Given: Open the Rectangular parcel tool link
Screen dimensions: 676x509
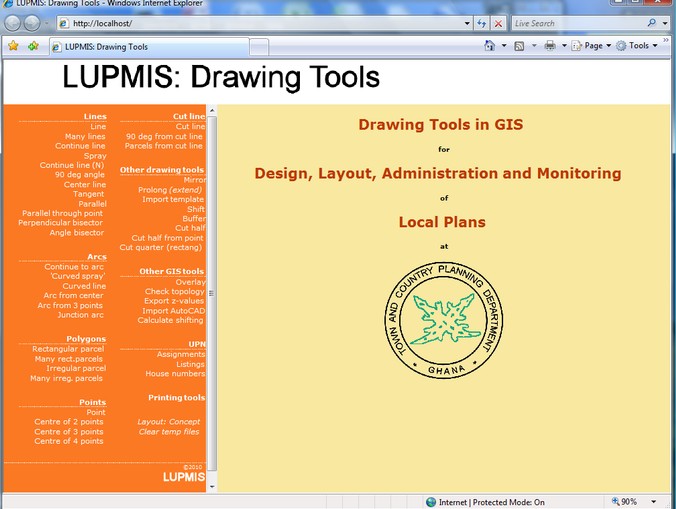Looking at the screenshot, I should 68,349.
